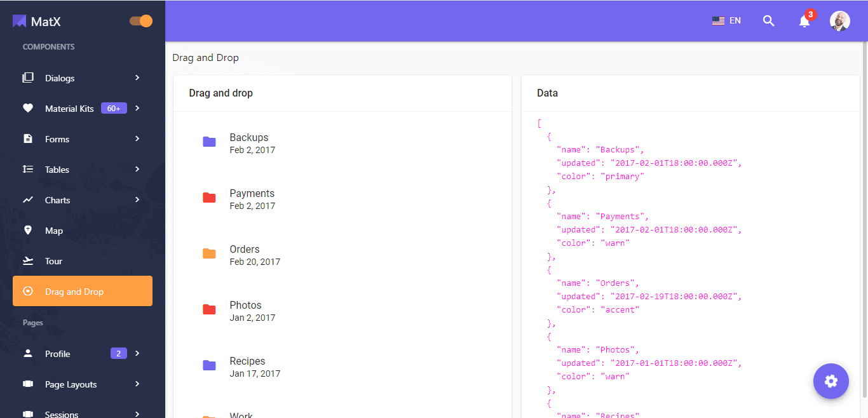The height and width of the screenshot is (418, 868).
Task: Expand the Dialogs submenu chevron
Action: point(137,78)
